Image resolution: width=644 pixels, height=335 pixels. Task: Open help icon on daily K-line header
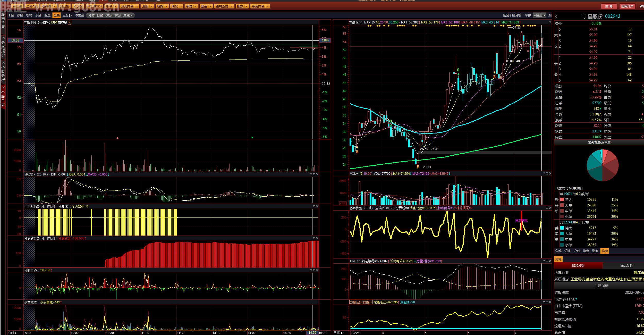(x=550, y=22)
